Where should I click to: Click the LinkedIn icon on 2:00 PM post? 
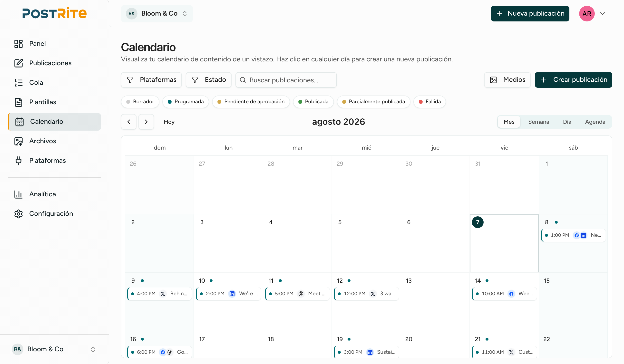pos(232,294)
